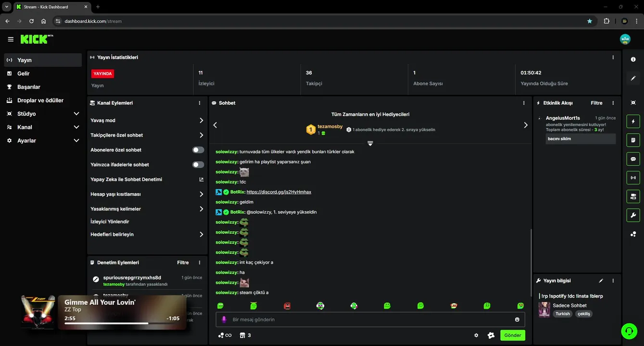Image resolution: width=644 pixels, height=346 pixels.
Task: Click the info icon in the right sidebar
Action: point(633,59)
